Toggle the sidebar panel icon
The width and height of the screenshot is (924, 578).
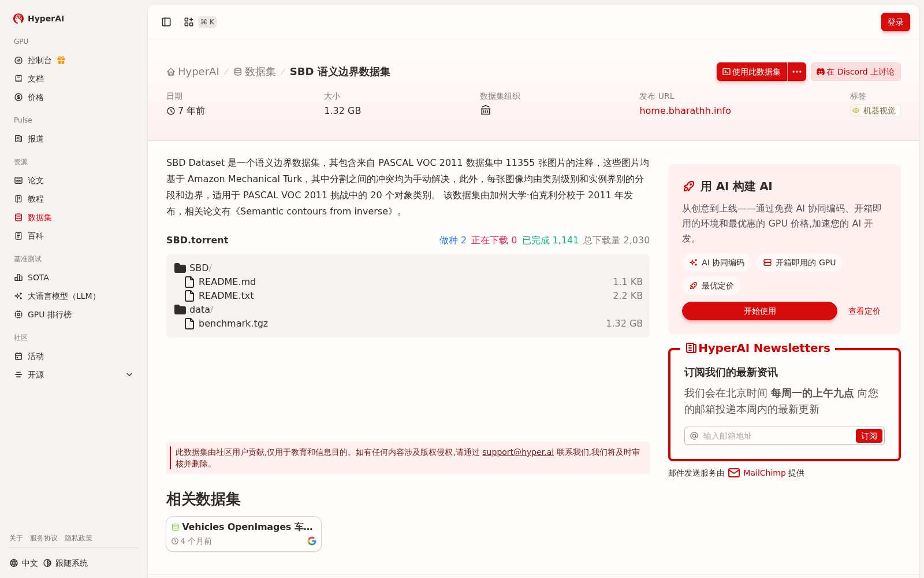(x=166, y=22)
